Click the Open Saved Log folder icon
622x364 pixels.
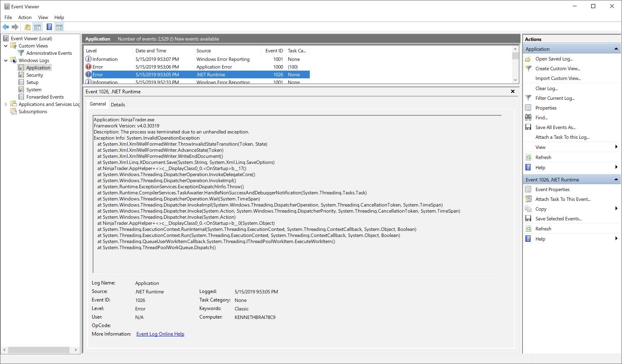click(x=528, y=59)
